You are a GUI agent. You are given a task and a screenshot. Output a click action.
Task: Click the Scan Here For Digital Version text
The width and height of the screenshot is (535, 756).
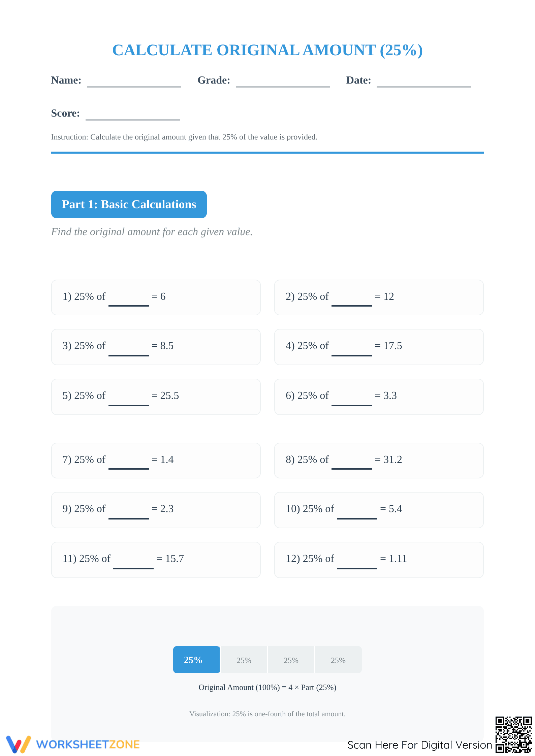420,745
